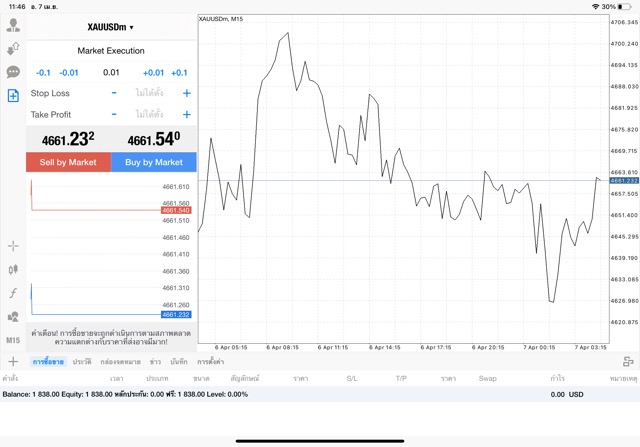Image resolution: width=640 pixels, height=447 pixels.
Task: Decrease Take Profit with minus button
Action: (114, 114)
